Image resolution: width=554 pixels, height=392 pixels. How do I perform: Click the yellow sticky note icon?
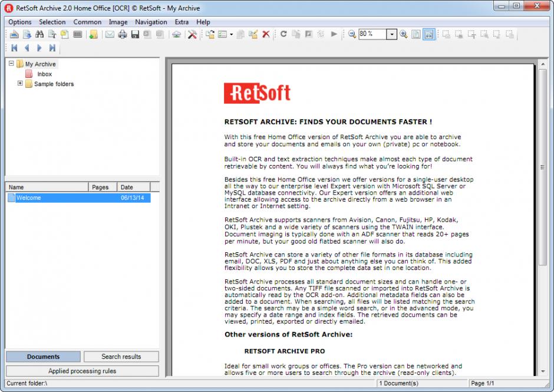65,34
